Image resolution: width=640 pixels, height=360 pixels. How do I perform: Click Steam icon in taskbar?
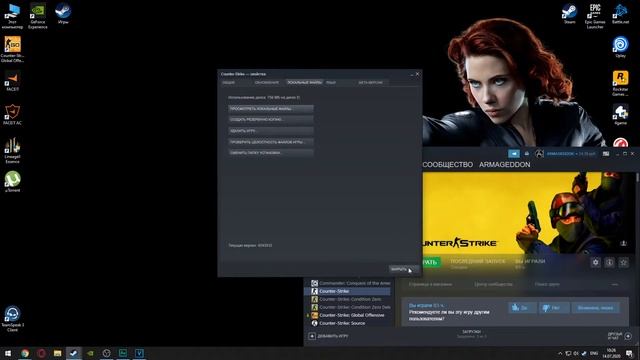pos(74,353)
